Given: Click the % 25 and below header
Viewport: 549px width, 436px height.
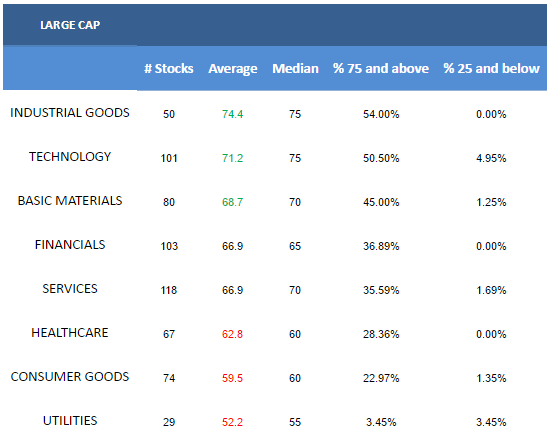Looking at the screenshot, I should [492, 69].
